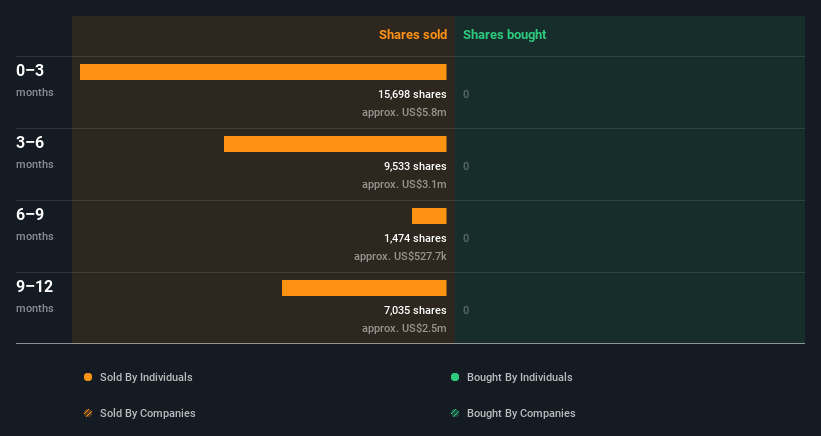821x436 pixels.
Task: Click the bought zero in 9–12 months row
Action: coord(466,310)
